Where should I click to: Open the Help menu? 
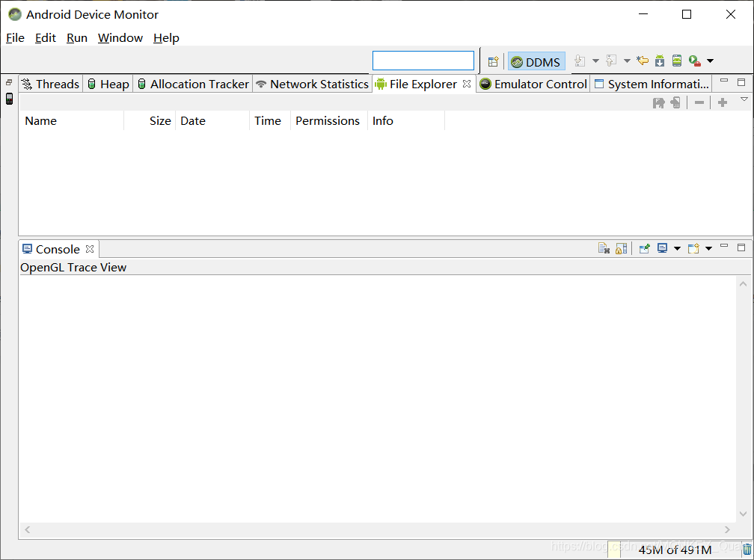pyautogui.click(x=166, y=38)
